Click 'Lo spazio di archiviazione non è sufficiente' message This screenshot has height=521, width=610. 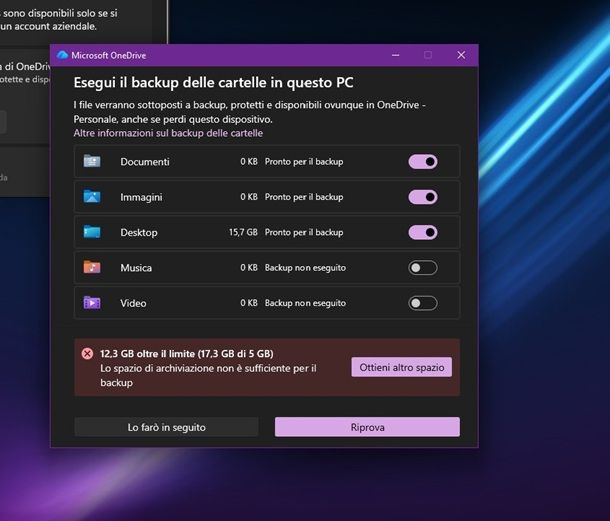pos(208,375)
